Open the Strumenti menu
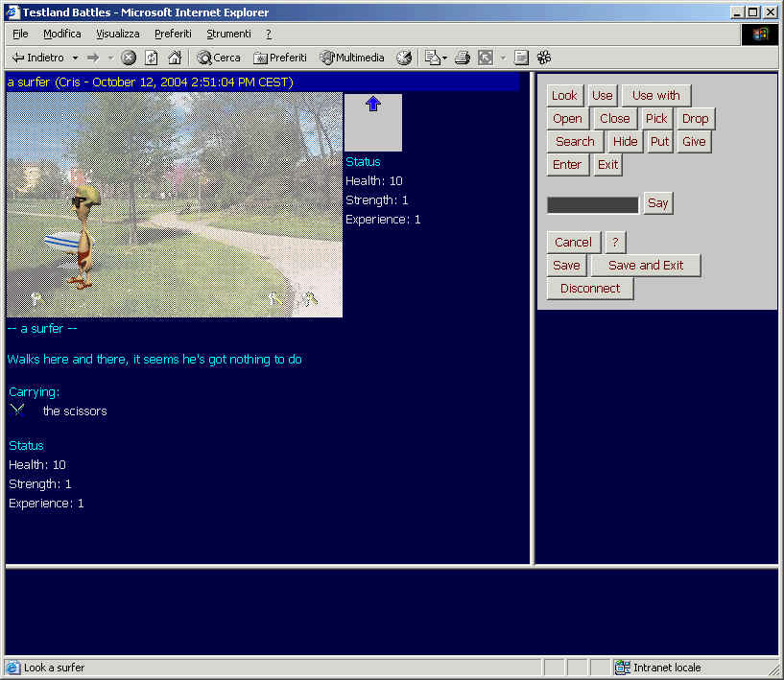The height and width of the screenshot is (680, 784). [228, 34]
